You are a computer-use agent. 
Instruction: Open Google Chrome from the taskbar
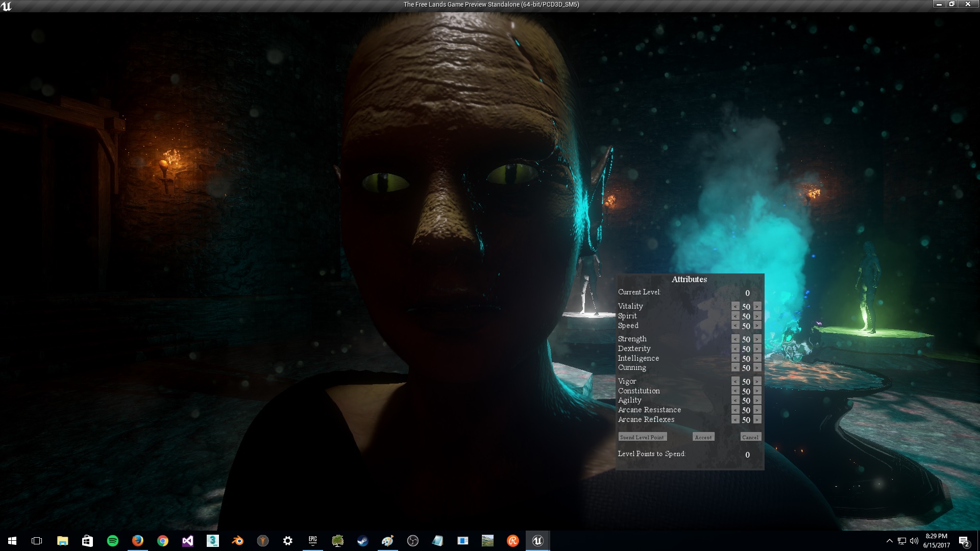point(162,541)
